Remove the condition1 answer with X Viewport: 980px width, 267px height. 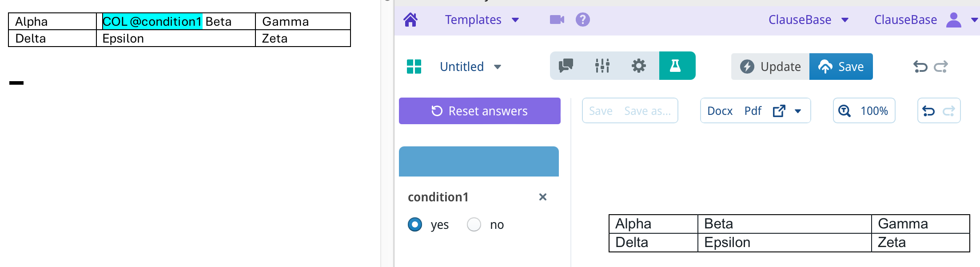pyautogui.click(x=542, y=197)
